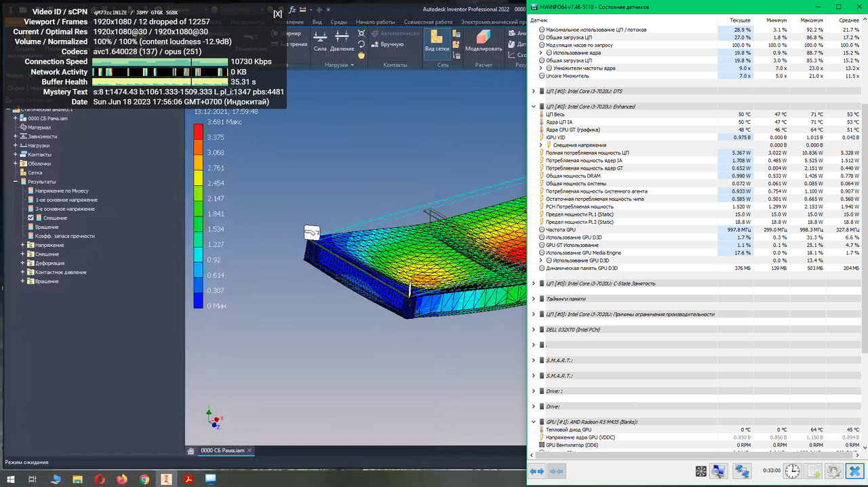
Task: Open Firefox from the taskbar
Action: coord(122,479)
